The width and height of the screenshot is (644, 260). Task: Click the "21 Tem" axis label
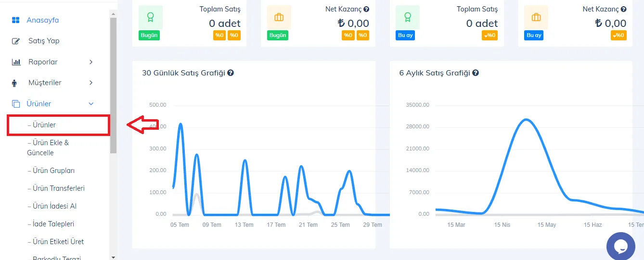pos(308,225)
